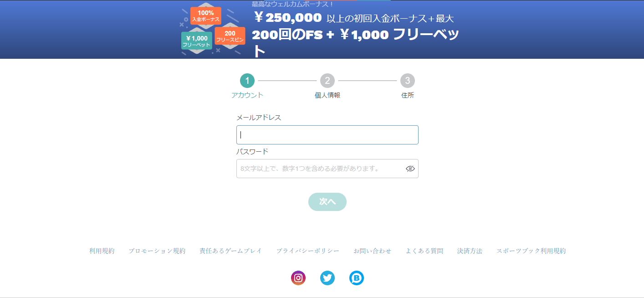
Task: Click the 次へ button
Action: (x=327, y=202)
